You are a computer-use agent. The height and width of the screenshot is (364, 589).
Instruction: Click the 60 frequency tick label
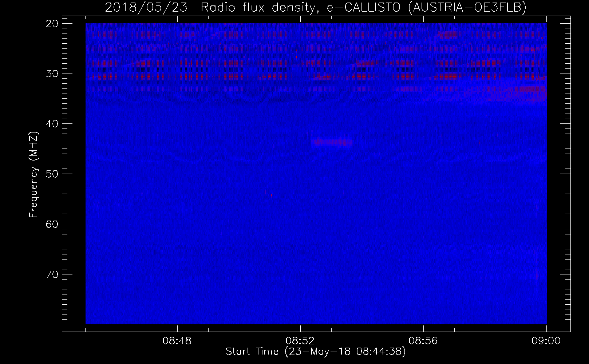(x=52, y=224)
